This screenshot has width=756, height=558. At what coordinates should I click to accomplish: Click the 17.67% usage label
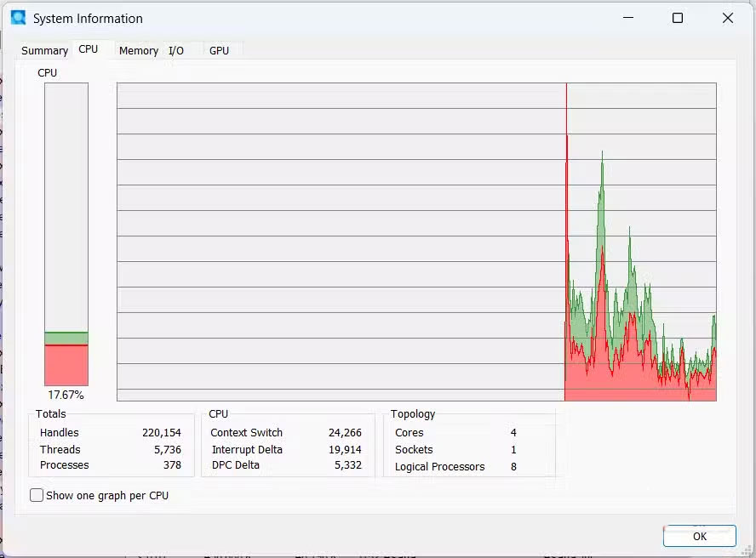point(66,394)
